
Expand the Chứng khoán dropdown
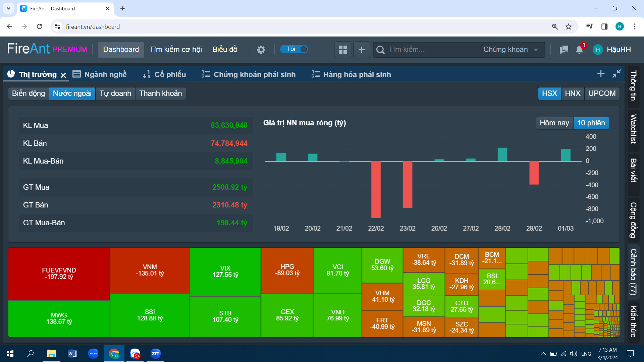[511, 50]
